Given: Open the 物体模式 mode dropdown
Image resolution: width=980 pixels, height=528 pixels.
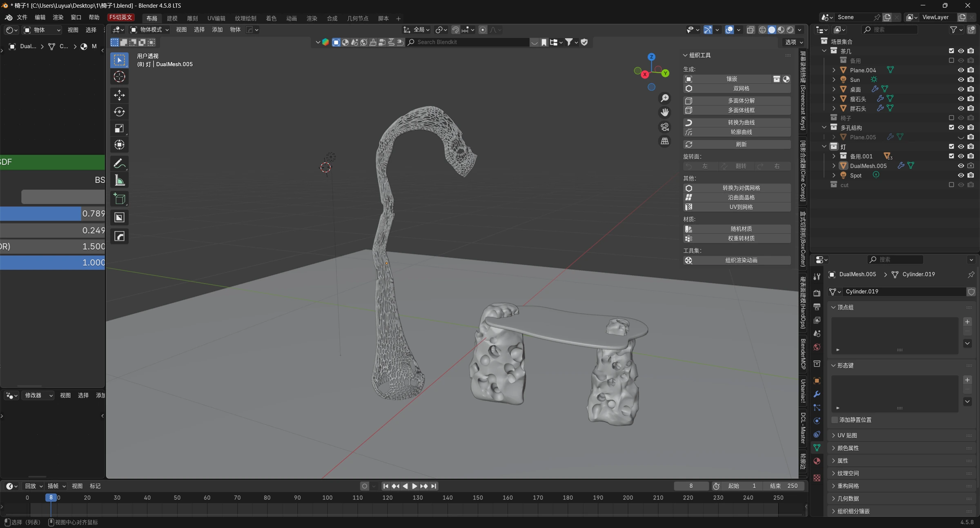Looking at the screenshot, I should (149, 30).
